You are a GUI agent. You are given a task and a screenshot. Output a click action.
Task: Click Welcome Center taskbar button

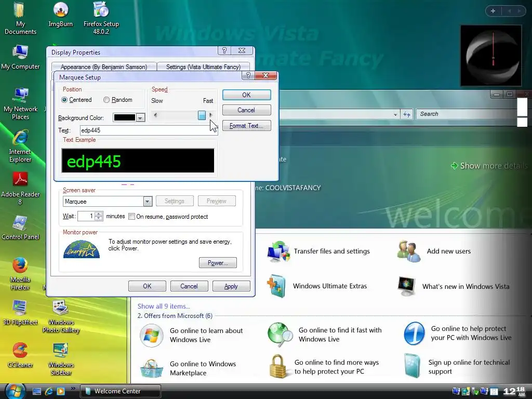121,391
